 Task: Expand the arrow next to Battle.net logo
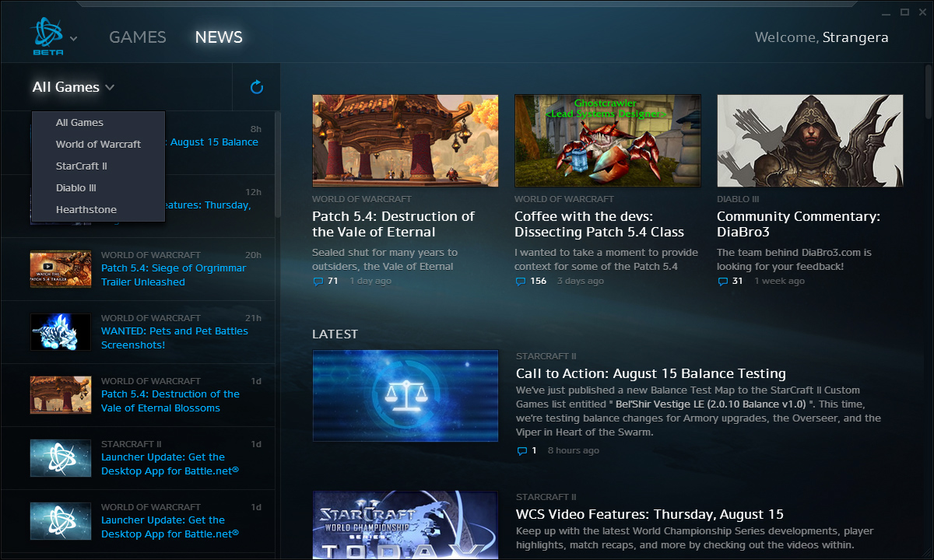coord(74,38)
